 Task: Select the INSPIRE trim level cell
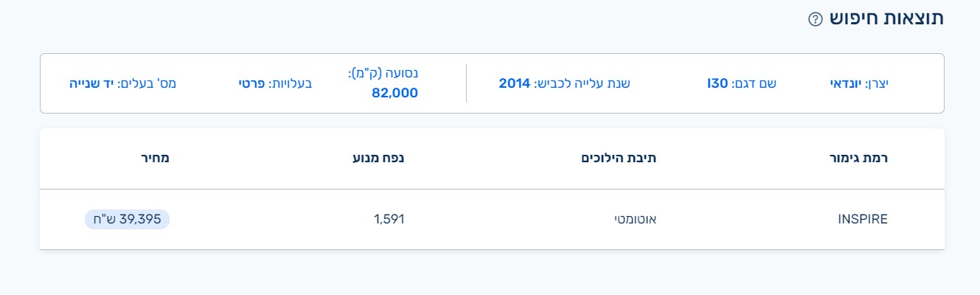863,219
